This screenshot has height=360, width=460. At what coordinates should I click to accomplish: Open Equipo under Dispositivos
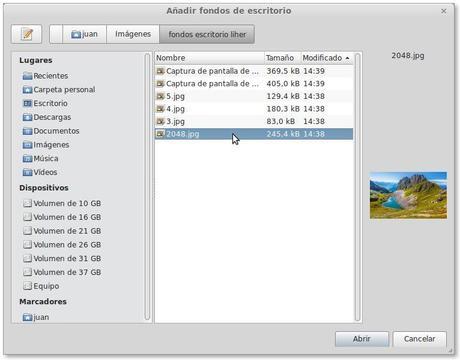coord(41,286)
